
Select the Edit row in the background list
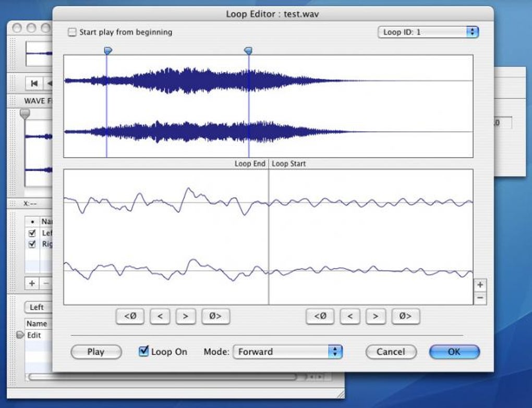(x=39, y=335)
